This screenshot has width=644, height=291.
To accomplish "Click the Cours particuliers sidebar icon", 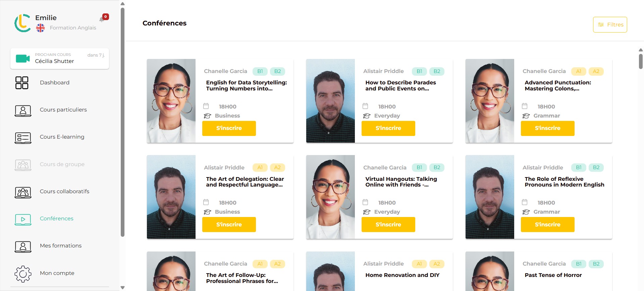I will click(23, 111).
